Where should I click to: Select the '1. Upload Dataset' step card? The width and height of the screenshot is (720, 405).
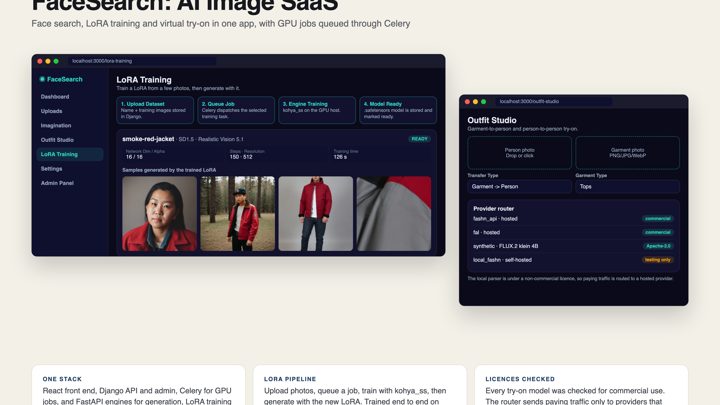pyautogui.click(x=155, y=110)
